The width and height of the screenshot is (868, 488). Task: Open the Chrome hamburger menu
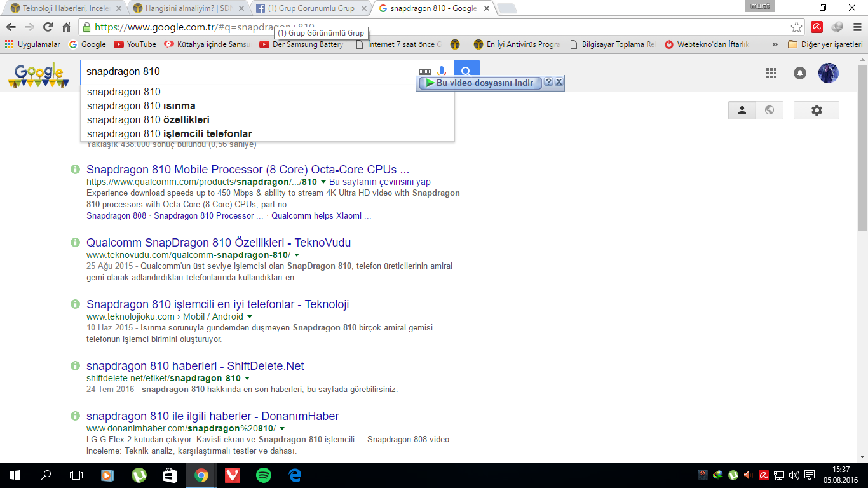point(857,27)
